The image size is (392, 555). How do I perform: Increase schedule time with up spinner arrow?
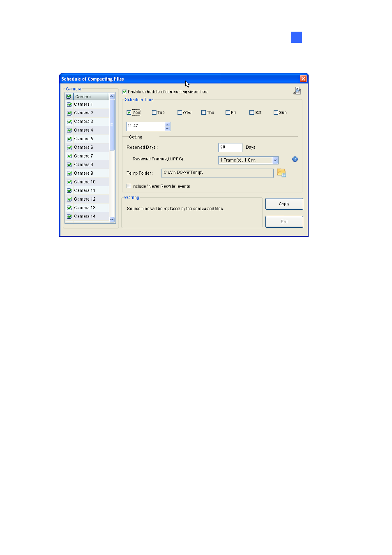click(x=167, y=125)
